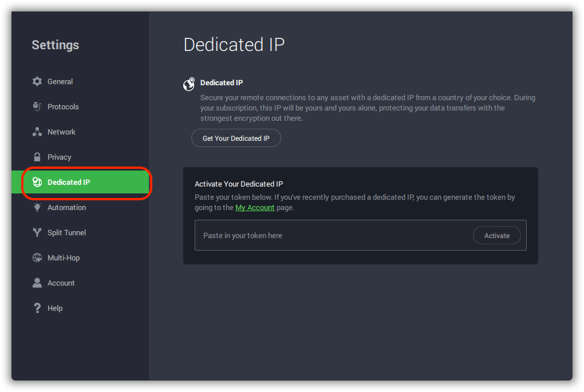Click the large Dedicated IP page title
This screenshot has width=584, height=392.
[234, 45]
